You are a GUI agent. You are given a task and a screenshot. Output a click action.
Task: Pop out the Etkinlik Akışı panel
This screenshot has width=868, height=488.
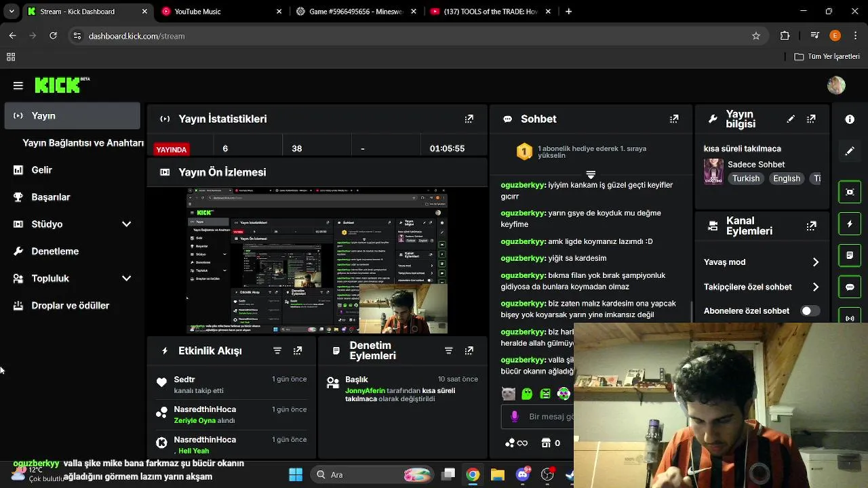(x=298, y=350)
